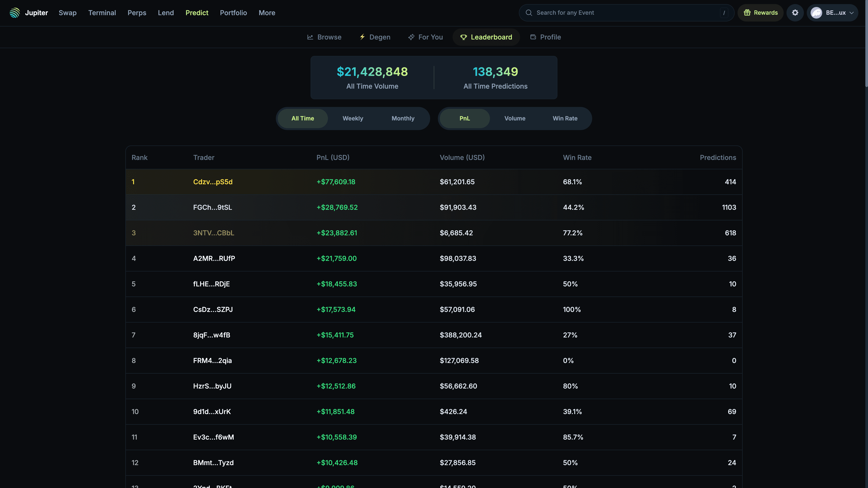Open trader fLHE...RDjE profile
Image resolution: width=868 pixels, height=488 pixels.
tap(211, 284)
